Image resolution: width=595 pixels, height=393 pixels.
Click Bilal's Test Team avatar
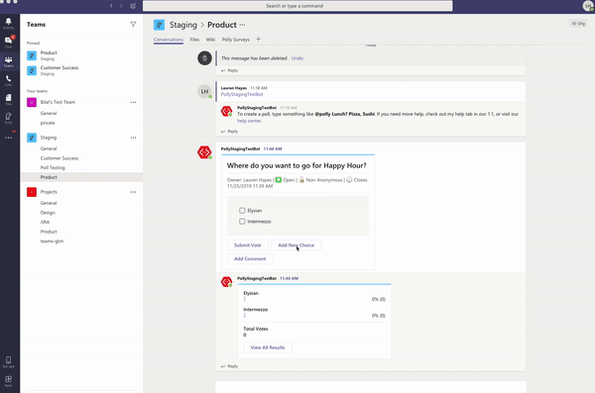(x=32, y=102)
